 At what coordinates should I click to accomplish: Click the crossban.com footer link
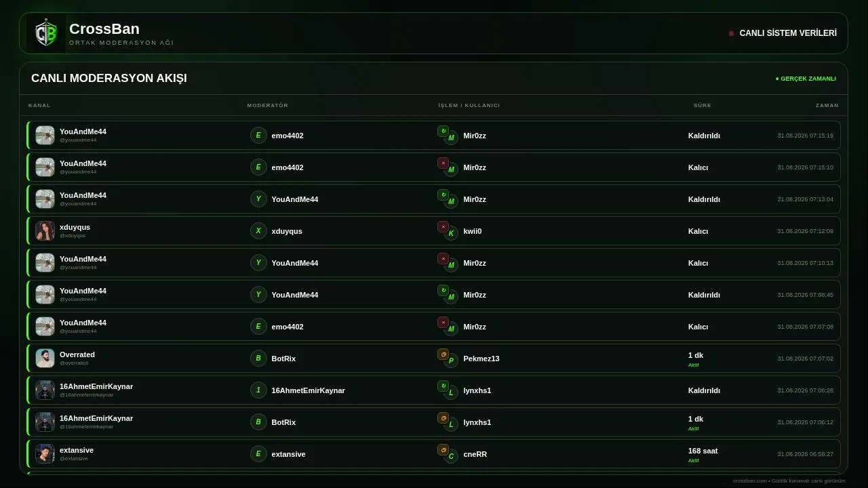749,481
